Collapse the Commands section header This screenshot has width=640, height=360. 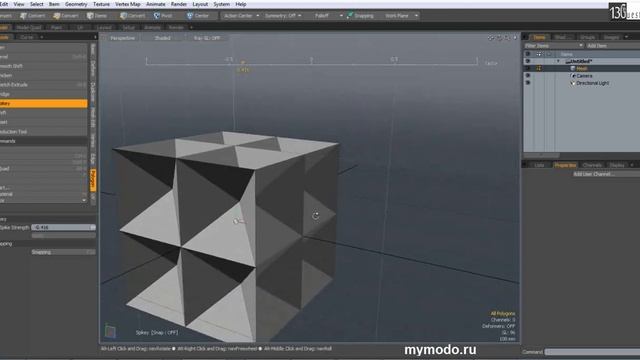43,141
